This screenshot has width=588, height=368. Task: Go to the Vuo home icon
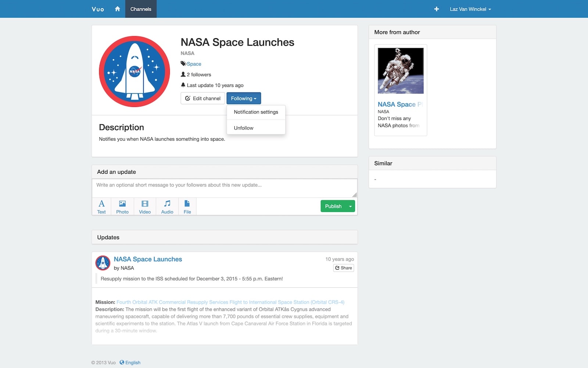(x=117, y=9)
